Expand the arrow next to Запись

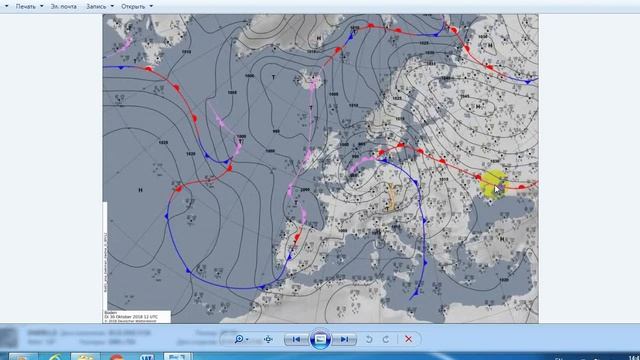point(112,7)
